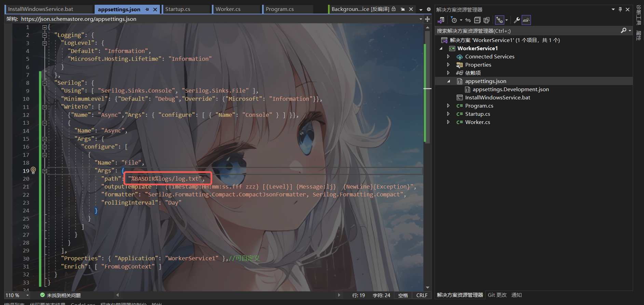The image size is (644, 305).
Task: Click the lightbulb quick actions icon on line 19
Action: click(x=33, y=170)
